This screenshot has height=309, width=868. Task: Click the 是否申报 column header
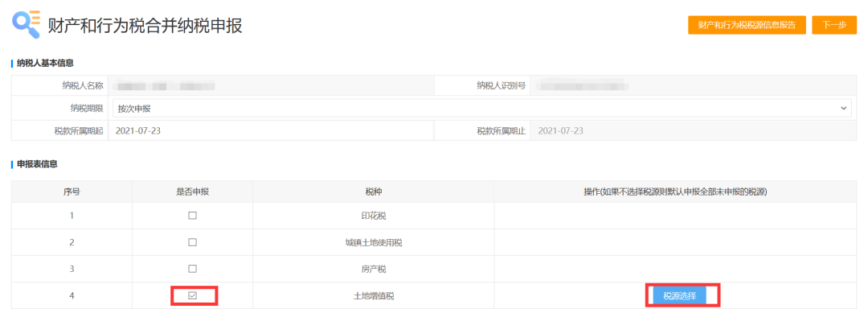[x=192, y=192]
